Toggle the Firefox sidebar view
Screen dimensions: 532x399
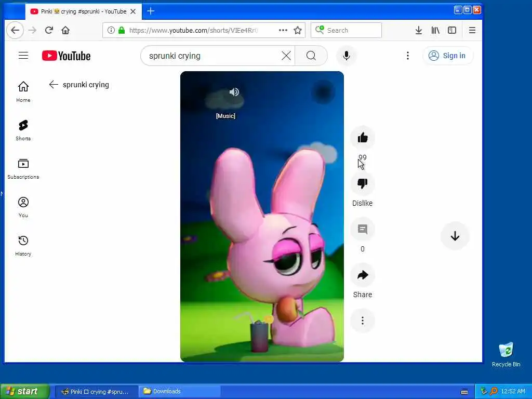pos(452,30)
